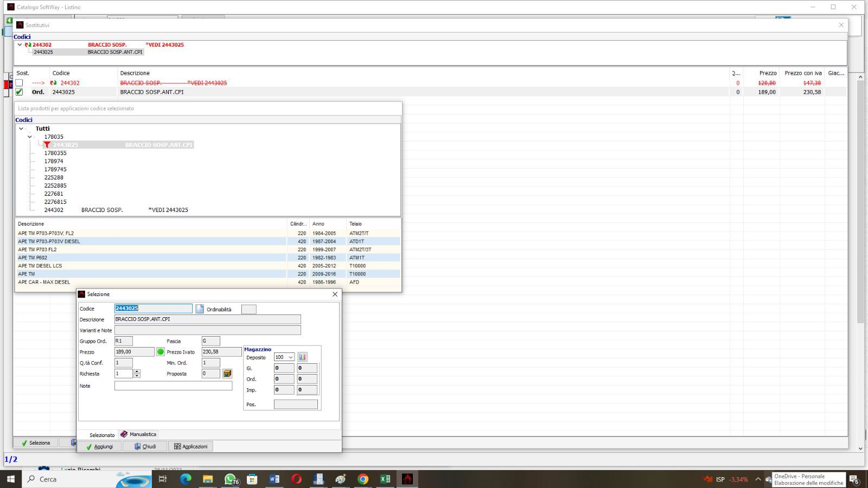The width and height of the screenshot is (868, 488).
Task: Select the Selezionato tab
Action: click(101, 435)
